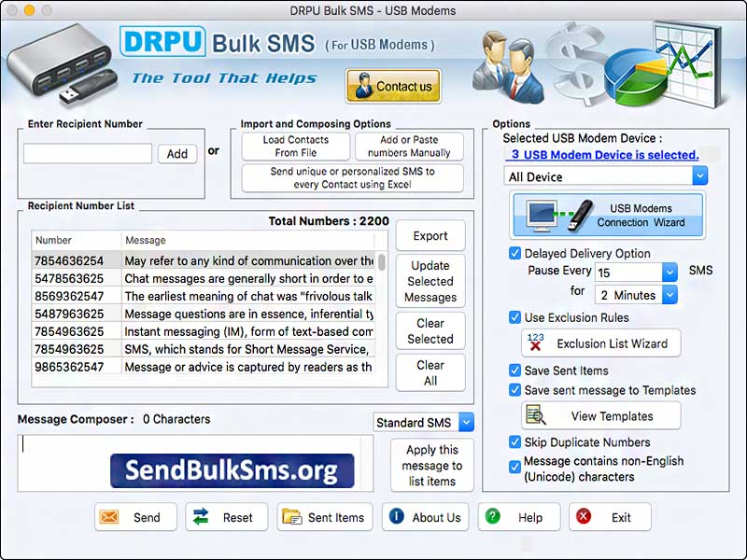The height and width of the screenshot is (560, 747).
Task: Export the recipient number list
Action: click(430, 235)
